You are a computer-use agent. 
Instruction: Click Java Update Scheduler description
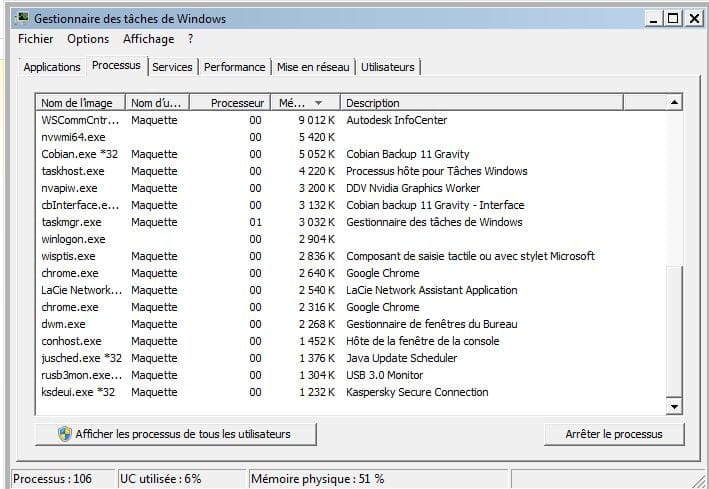pos(402,358)
